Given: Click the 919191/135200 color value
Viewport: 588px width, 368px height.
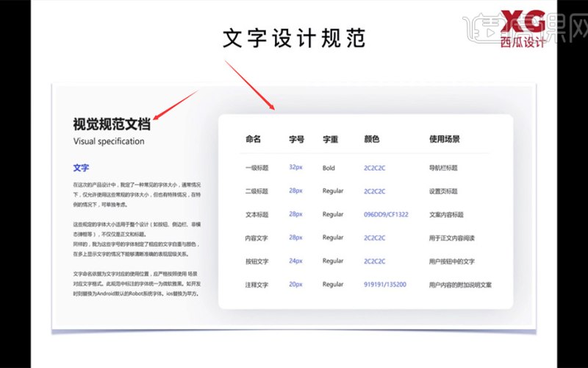Looking at the screenshot, I should [x=384, y=284].
